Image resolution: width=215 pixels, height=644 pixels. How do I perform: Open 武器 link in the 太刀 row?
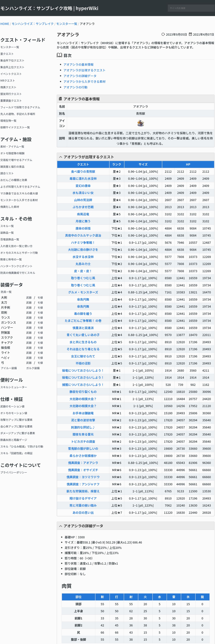click(x=29, y=302)
